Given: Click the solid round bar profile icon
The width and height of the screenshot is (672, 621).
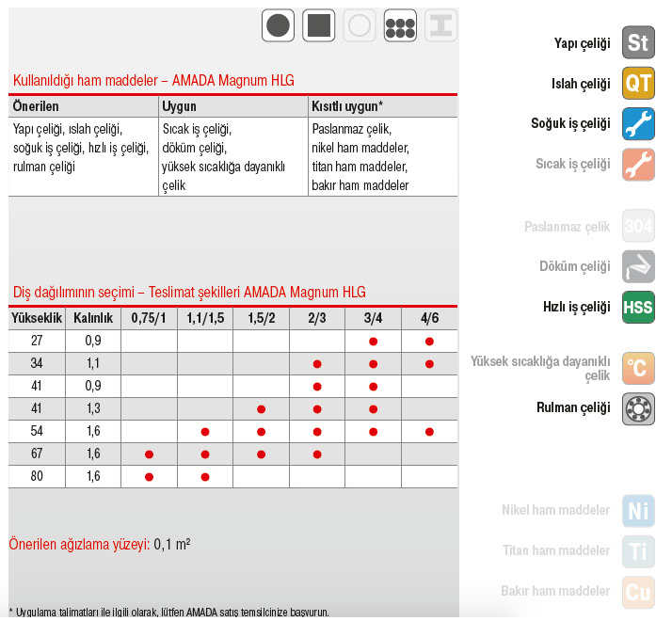Looking at the screenshot, I should pyautogui.click(x=278, y=25).
